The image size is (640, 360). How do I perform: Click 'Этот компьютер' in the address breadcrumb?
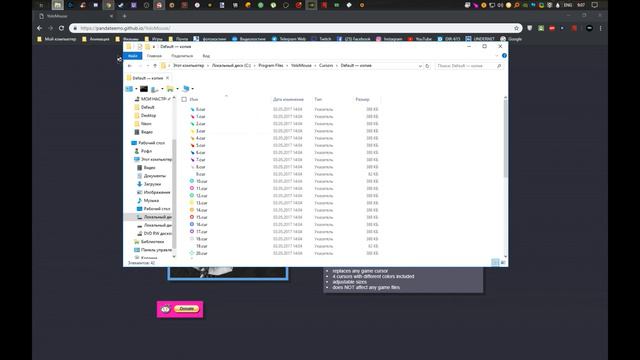coord(188,65)
